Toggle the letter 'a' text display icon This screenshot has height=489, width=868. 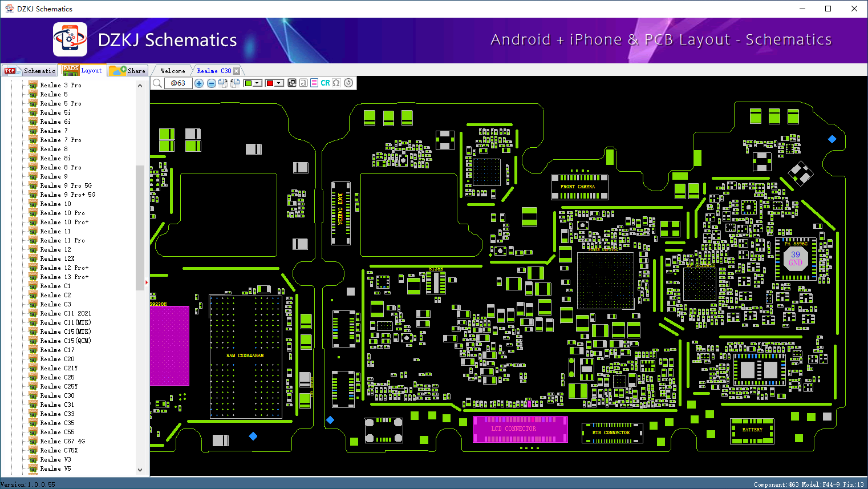click(x=303, y=83)
